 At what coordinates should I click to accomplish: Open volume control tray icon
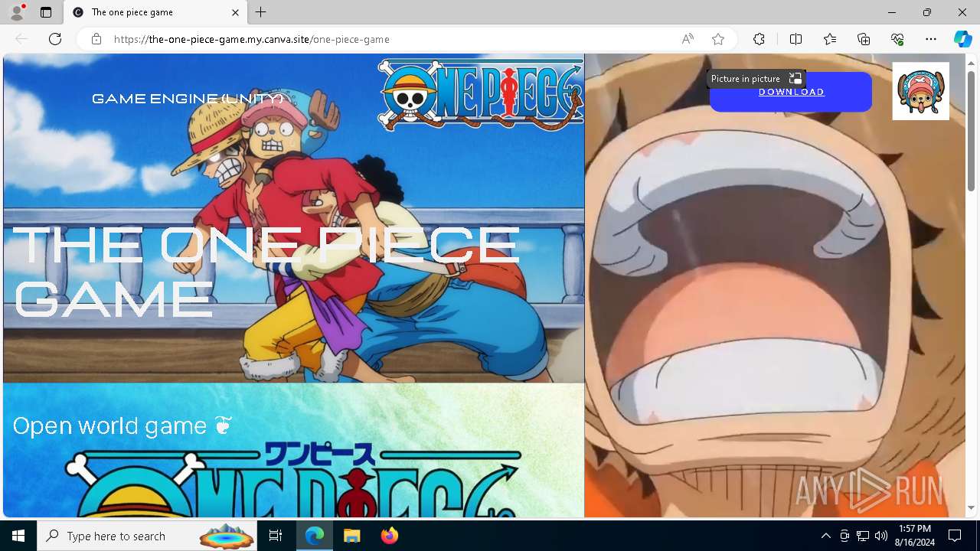(x=881, y=536)
